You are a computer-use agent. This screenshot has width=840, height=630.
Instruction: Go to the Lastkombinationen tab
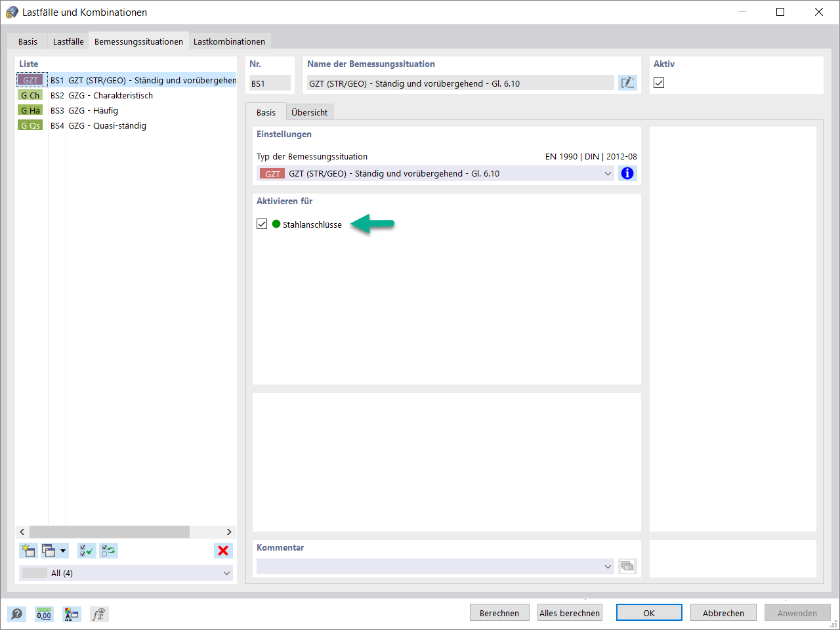229,41
